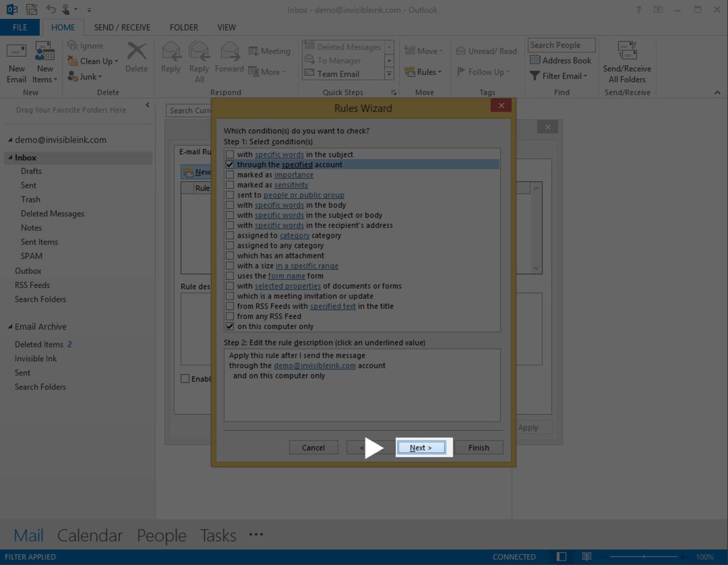Viewport: 728px width, 565px height.
Task: Check 'which has an attachment' condition
Action: [x=230, y=256]
